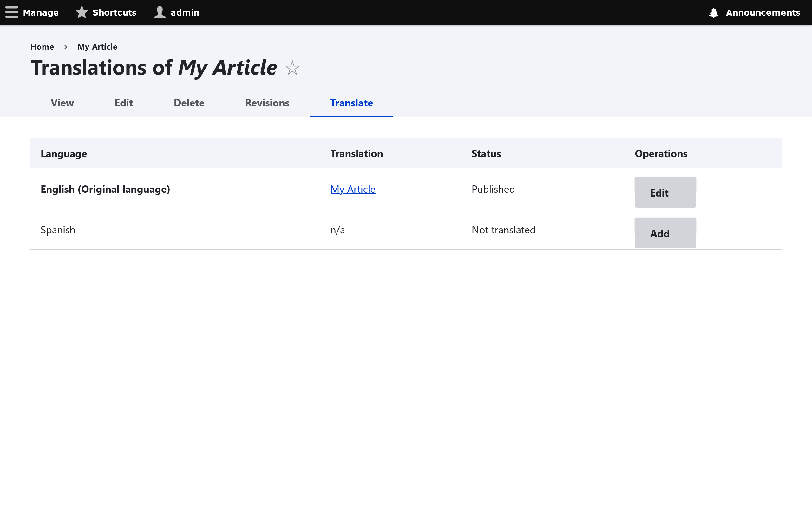Switch to the Delete tab

click(x=189, y=103)
